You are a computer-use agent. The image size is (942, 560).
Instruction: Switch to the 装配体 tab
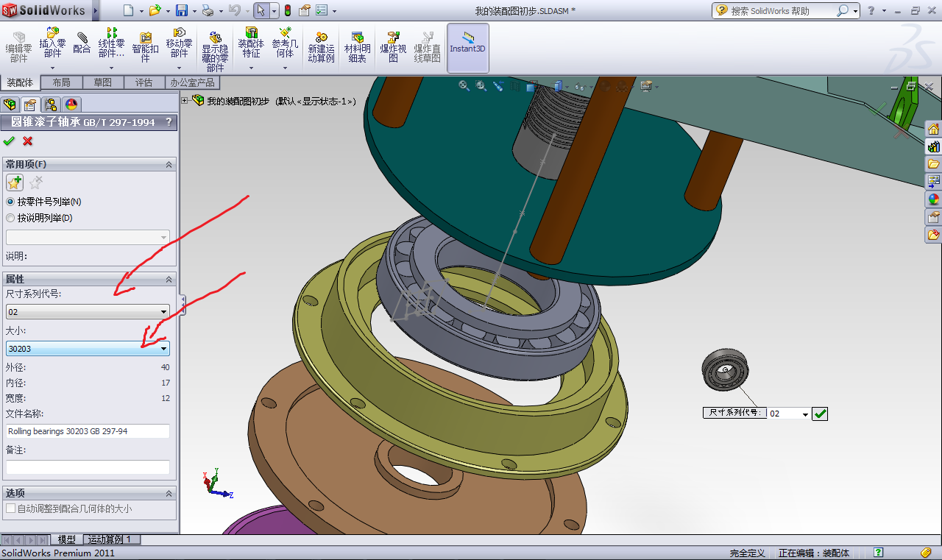[x=20, y=82]
